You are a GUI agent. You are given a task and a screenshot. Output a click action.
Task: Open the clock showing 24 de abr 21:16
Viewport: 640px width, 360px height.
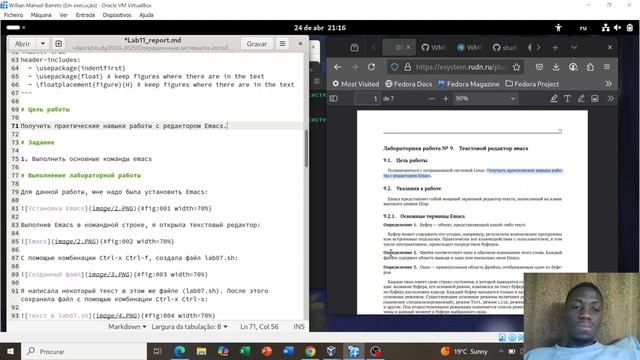pos(320,28)
